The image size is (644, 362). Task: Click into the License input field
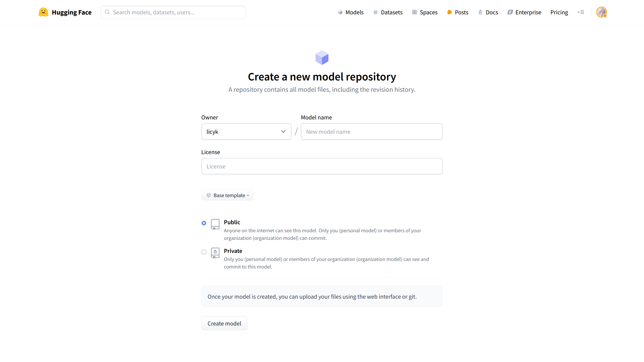click(x=321, y=166)
